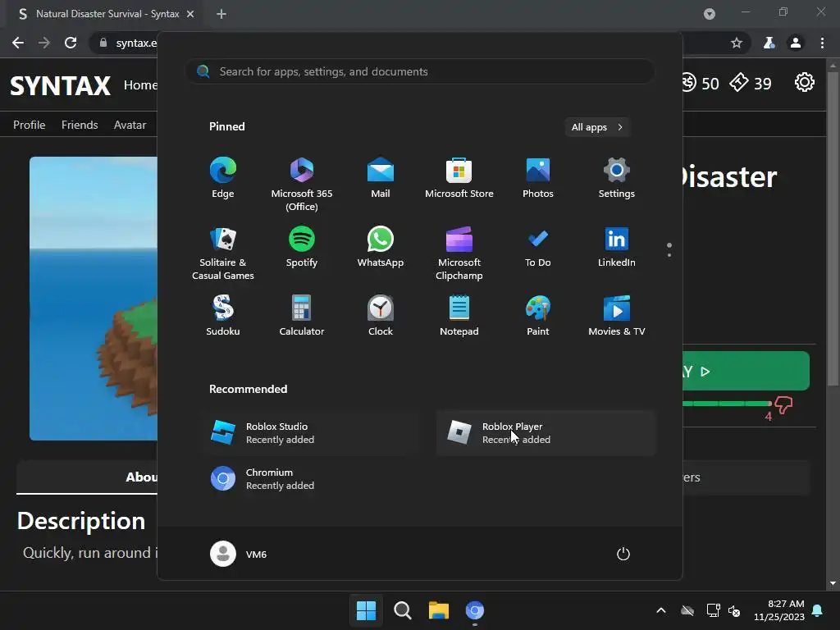Open the VM6 user account menu
Viewport: 840px width, 630px height.
[239, 554]
